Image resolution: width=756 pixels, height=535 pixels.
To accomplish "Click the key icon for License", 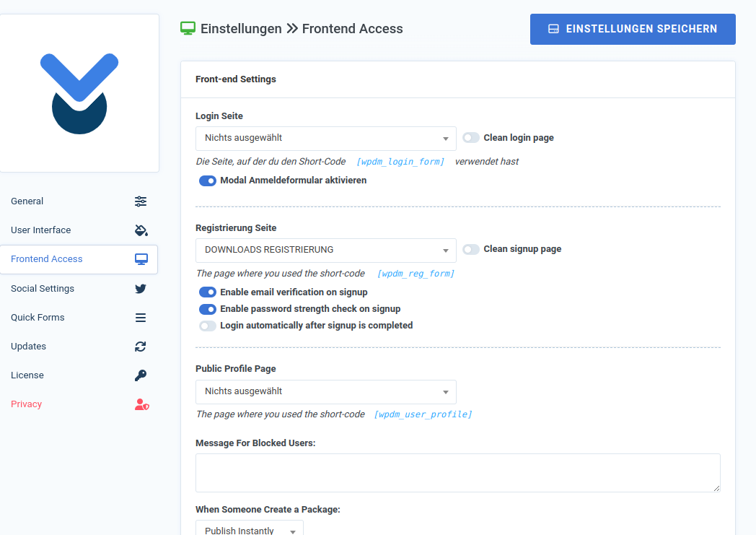I will click(x=141, y=375).
